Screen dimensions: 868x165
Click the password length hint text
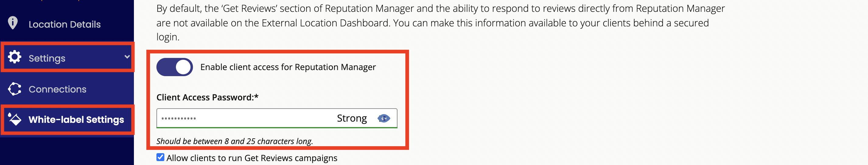[235, 141]
